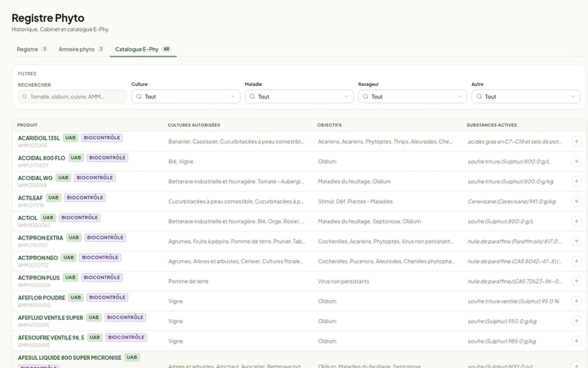The image size is (588, 368).
Task: Click the 'Cochenilles, Pucerons, Aleurodes' objective cell
Action: pos(386,262)
